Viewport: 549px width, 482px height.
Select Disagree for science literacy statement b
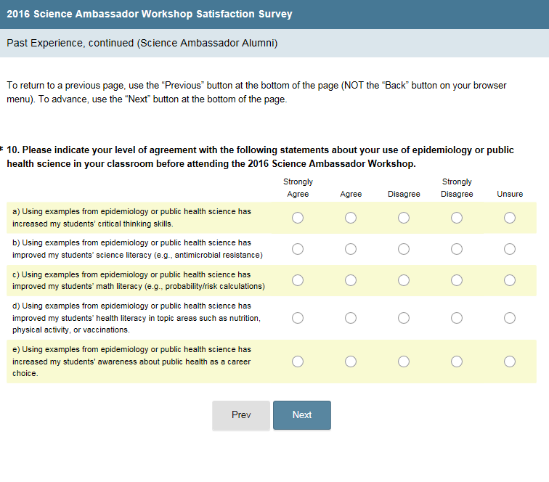coord(403,249)
